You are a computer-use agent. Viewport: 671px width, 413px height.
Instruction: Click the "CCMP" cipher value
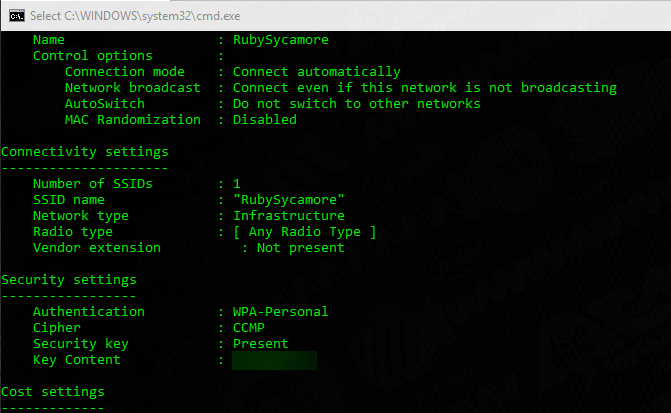[249, 328]
